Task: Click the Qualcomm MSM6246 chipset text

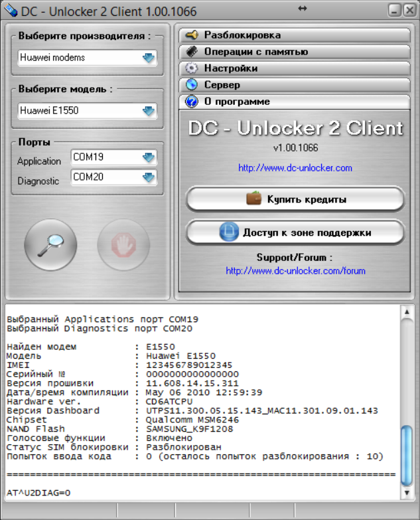Action: [x=192, y=420]
